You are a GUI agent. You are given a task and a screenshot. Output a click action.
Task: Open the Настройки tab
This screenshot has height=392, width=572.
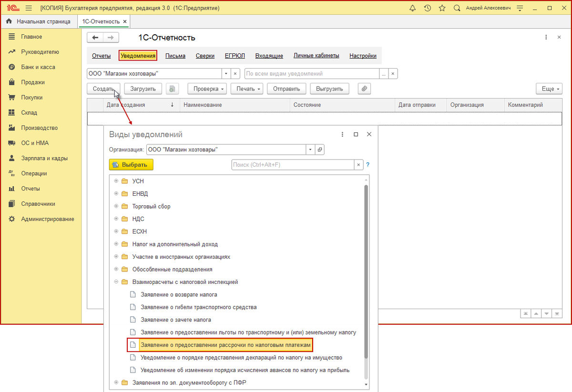(x=363, y=56)
